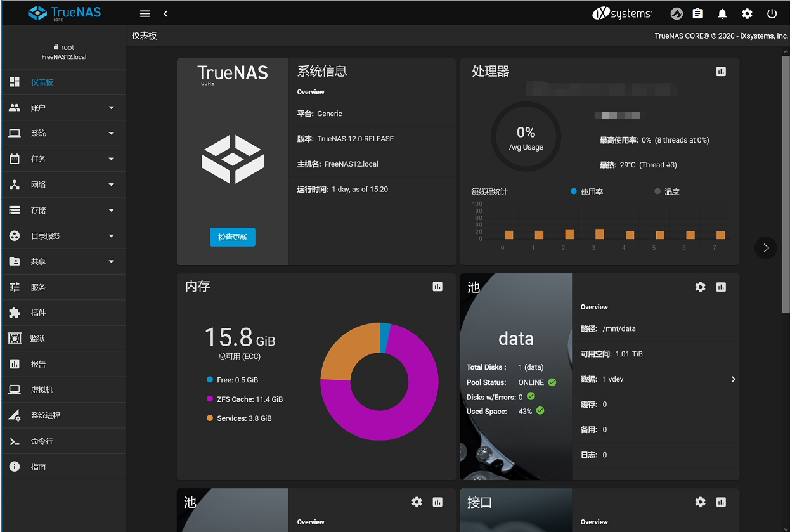Expand the Network (网络) menu
The width and height of the screenshot is (790, 532).
coord(63,185)
